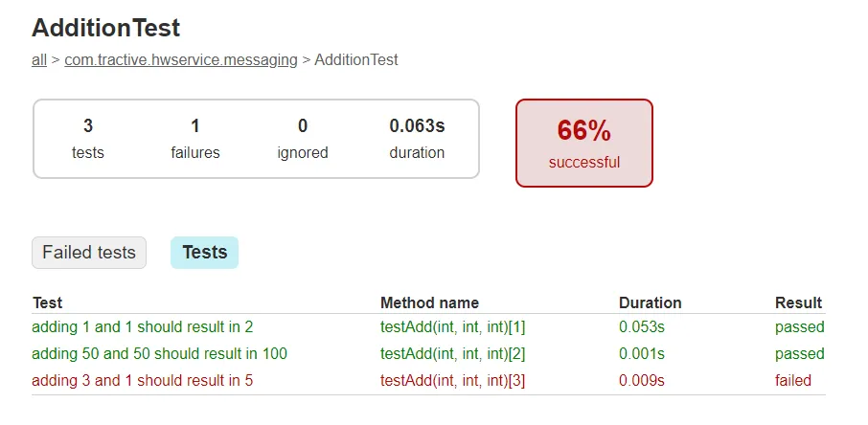The height and width of the screenshot is (425, 868).
Task: Click the 66% successful summary box
Action: tap(584, 143)
